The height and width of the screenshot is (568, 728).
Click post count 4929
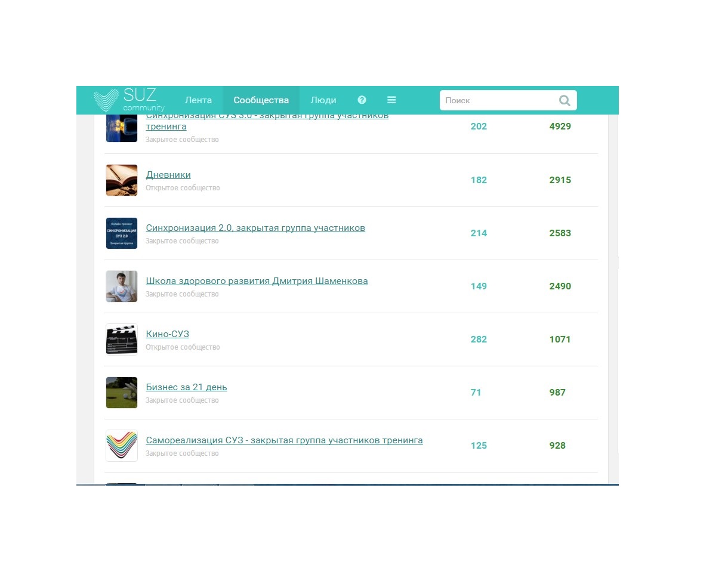pyautogui.click(x=560, y=126)
